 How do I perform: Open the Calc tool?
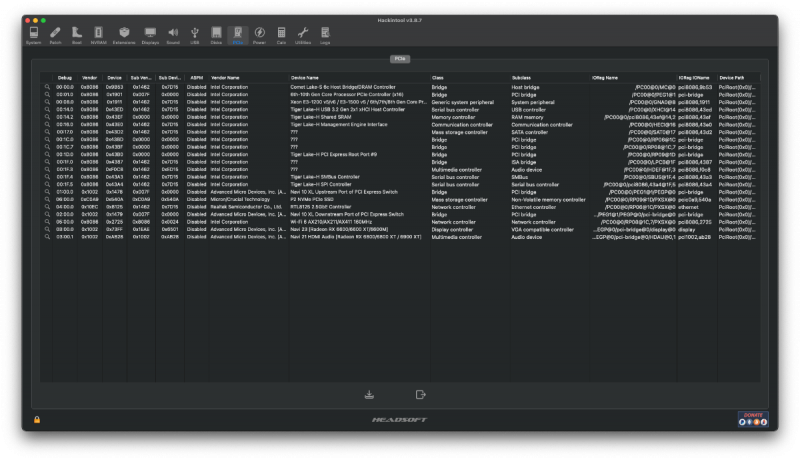pyautogui.click(x=281, y=36)
